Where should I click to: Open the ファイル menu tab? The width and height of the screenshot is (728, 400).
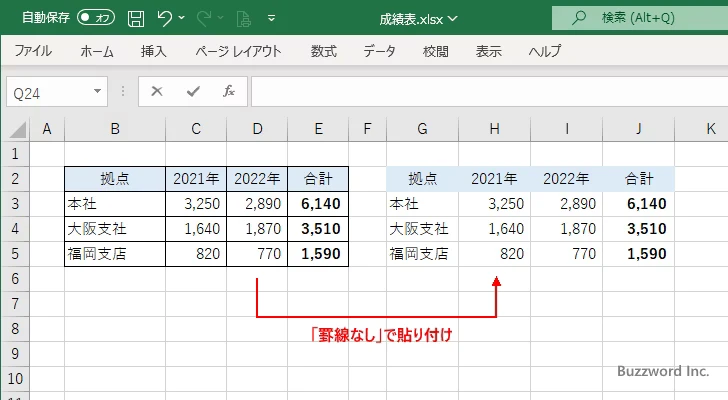[33, 51]
